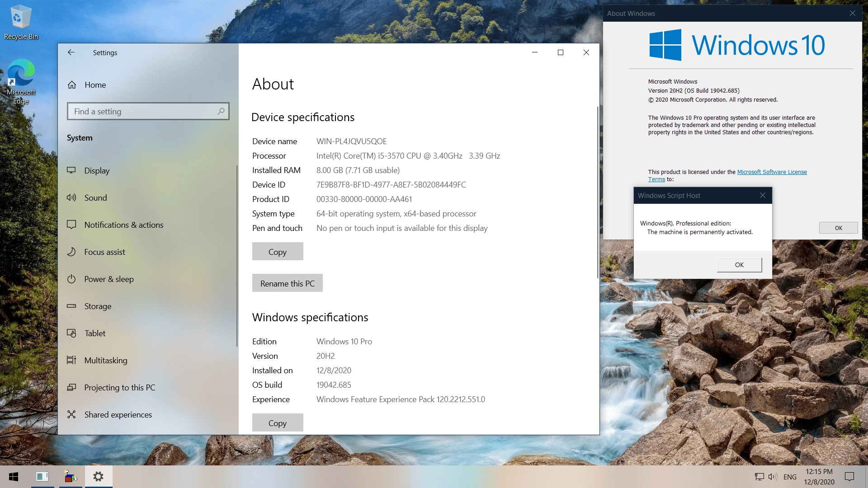Click OK in Windows Script Host dialog

tap(739, 265)
